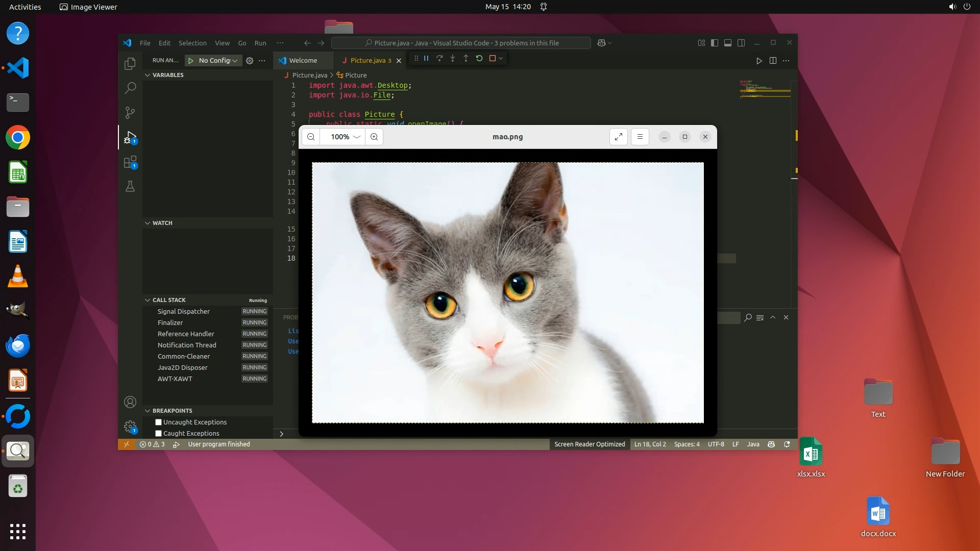The width and height of the screenshot is (980, 551).
Task: Enable Caught Exceptions breakpoint
Action: click(x=159, y=434)
